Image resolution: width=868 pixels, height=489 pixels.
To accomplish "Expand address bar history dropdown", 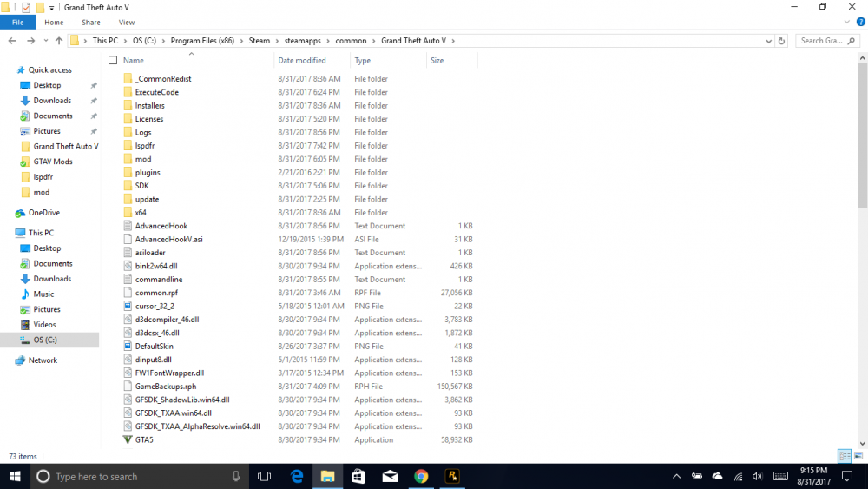I will pos(768,41).
